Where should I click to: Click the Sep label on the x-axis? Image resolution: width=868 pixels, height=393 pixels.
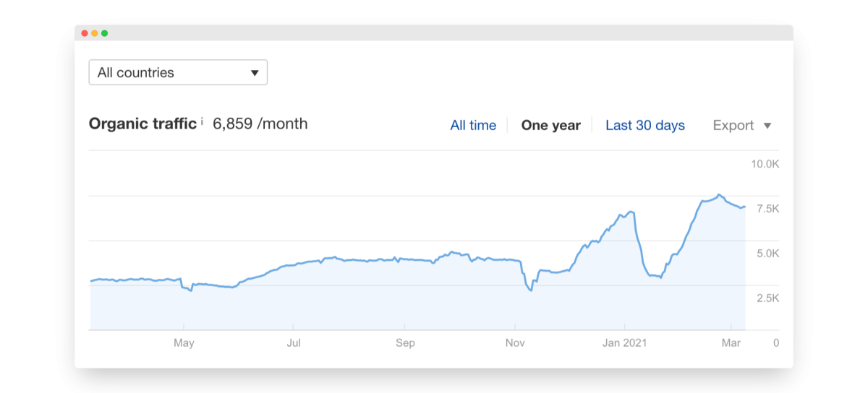click(405, 343)
